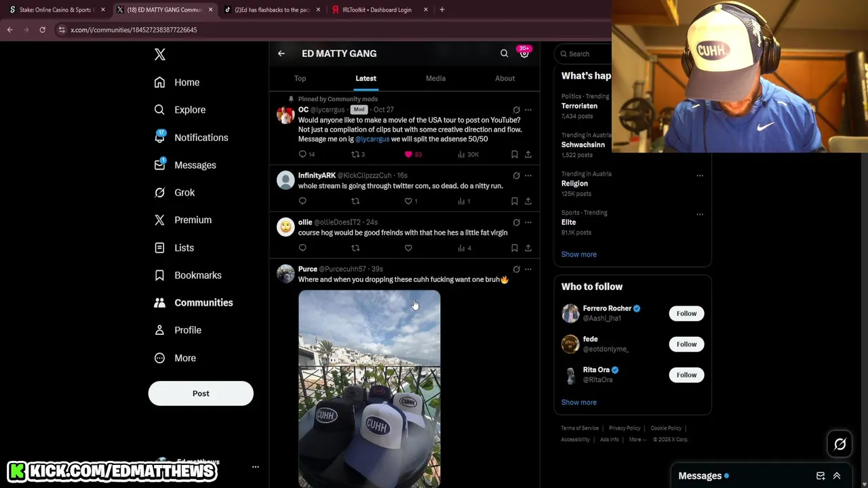Open Messages in sidebar
This screenshot has width=868, height=488.
click(x=185, y=165)
